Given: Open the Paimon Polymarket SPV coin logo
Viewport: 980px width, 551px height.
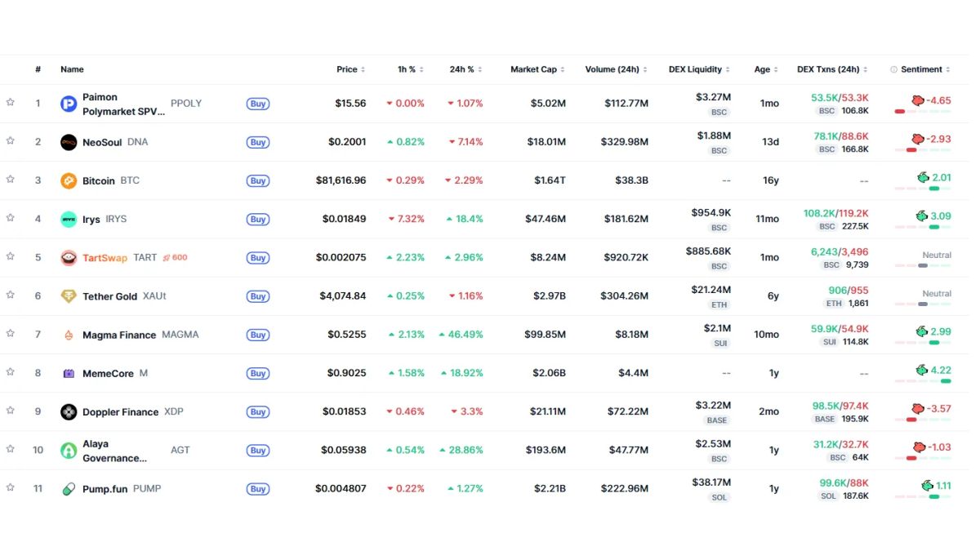Looking at the screenshot, I should [x=69, y=104].
